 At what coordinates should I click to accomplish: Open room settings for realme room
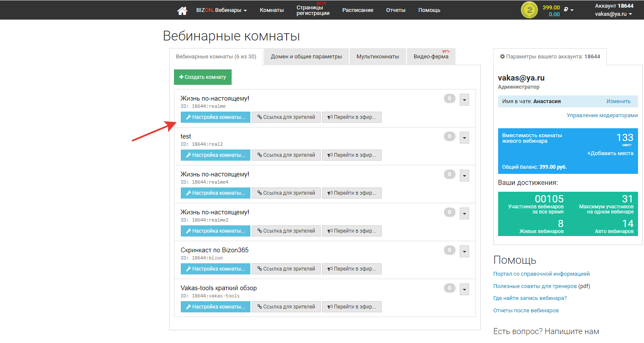(x=215, y=117)
